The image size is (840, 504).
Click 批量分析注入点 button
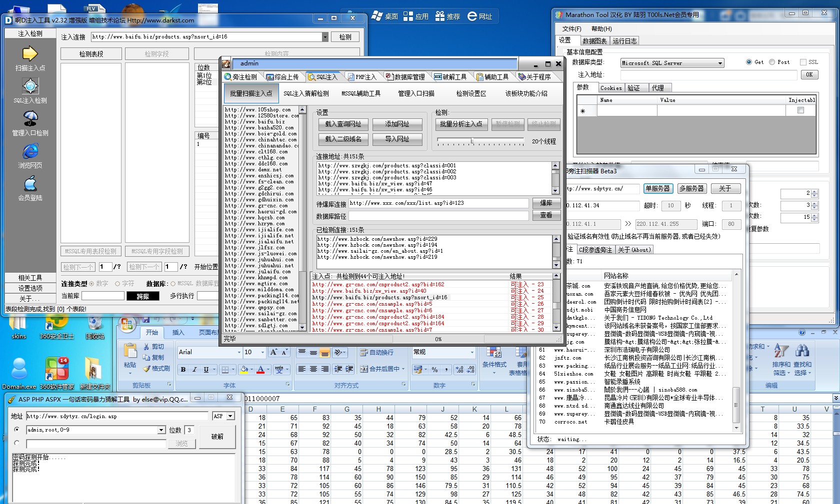click(x=461, y=124)
